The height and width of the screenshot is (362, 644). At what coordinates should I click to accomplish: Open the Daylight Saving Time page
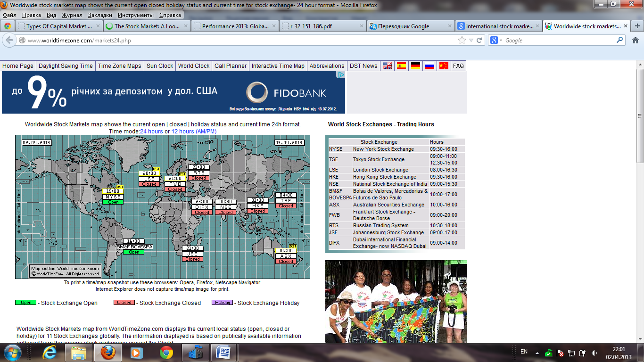click(x=66, y=66)
